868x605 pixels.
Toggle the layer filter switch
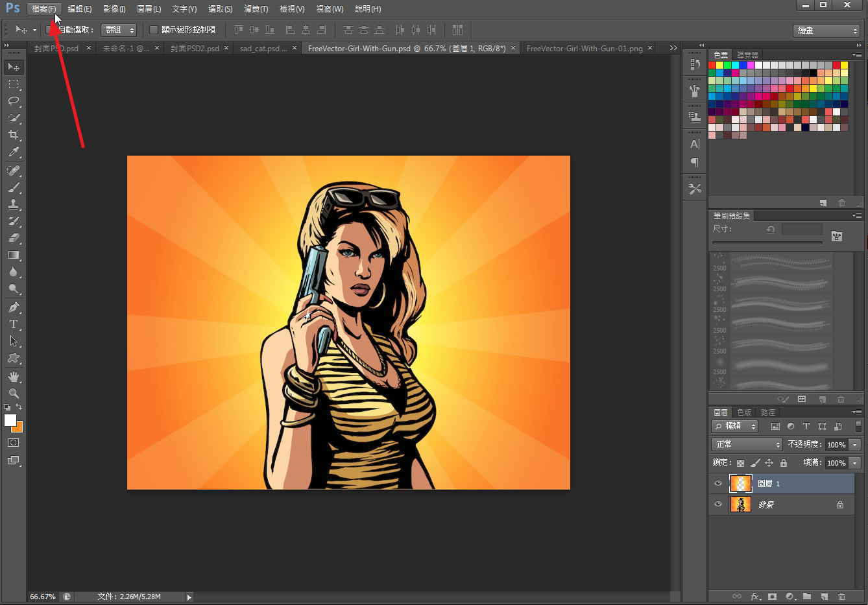859,426
